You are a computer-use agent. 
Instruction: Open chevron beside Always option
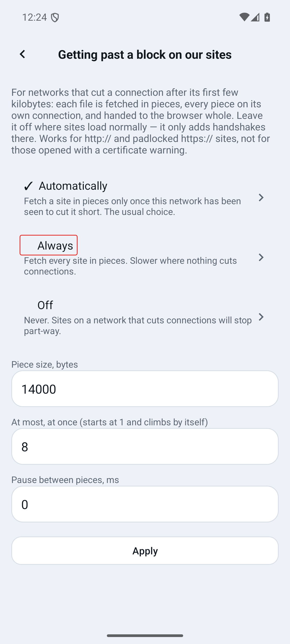point(261,257)
